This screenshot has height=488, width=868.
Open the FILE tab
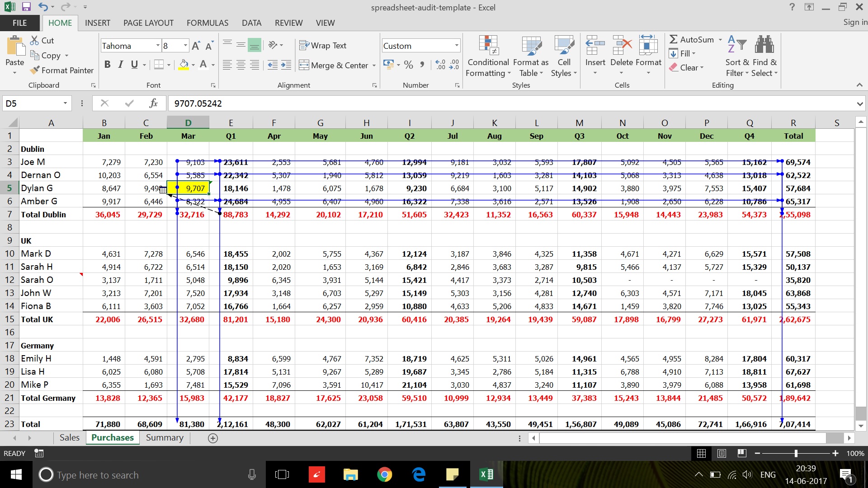click(x=19, y=23)
